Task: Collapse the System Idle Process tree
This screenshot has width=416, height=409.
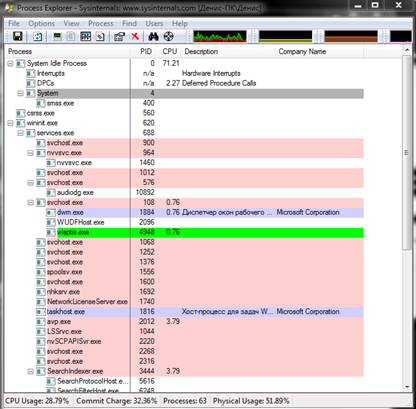Action: (x=10, y=63)
